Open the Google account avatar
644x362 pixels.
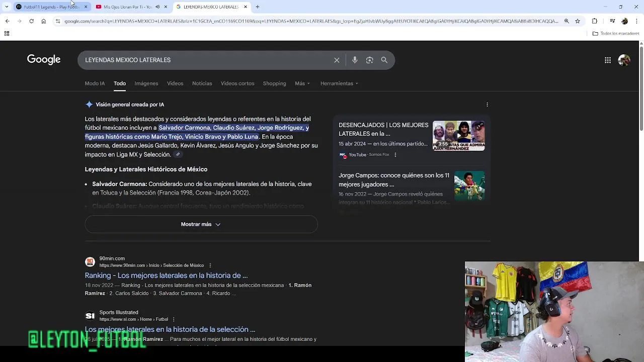click(624, 60)
